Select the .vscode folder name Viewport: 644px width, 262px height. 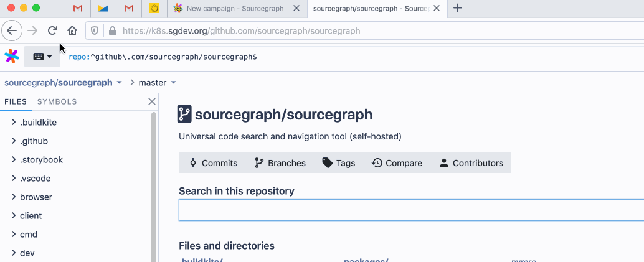[36, 178]
